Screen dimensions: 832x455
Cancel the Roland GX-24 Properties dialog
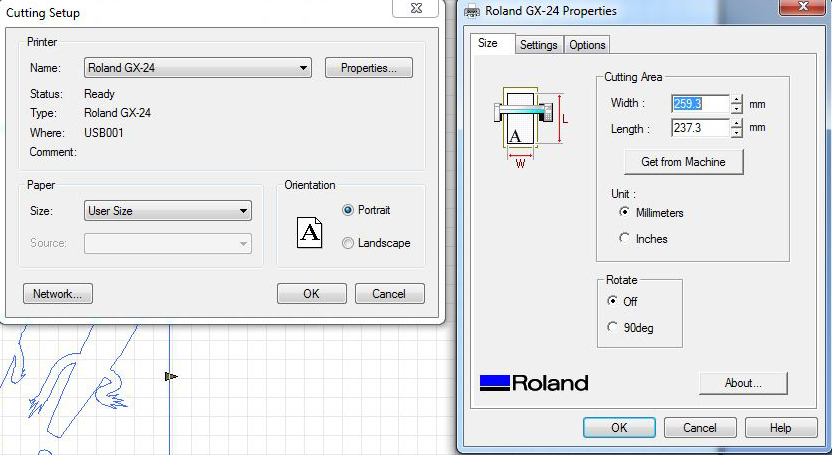700,427
